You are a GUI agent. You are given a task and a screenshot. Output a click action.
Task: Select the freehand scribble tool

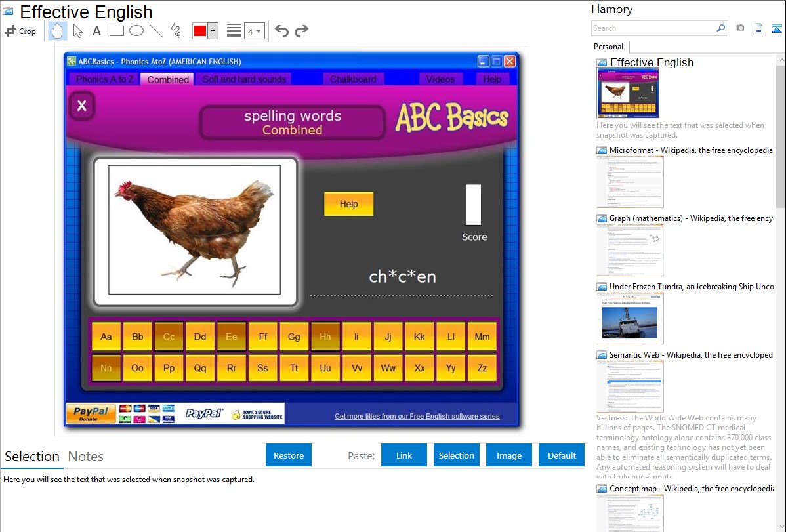click(176, 31)
